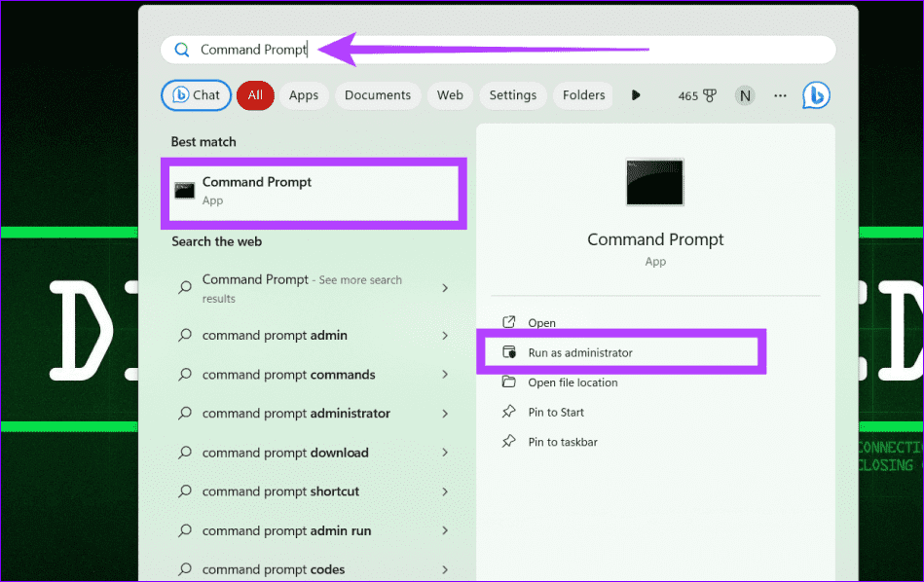Click search icon beside 'command prompt administrator'
The image size is (924, 582).
click(185, 414)
